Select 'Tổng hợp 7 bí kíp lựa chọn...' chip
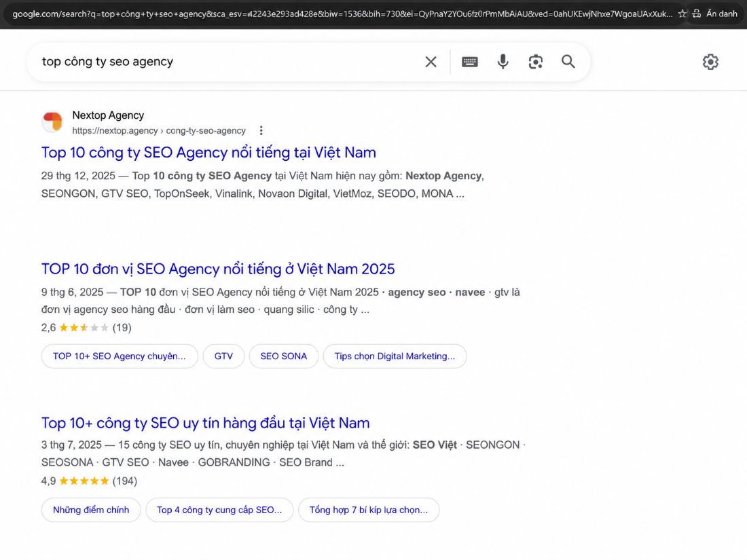The height and width of the screenshot is (560, 747). point(369,510)
